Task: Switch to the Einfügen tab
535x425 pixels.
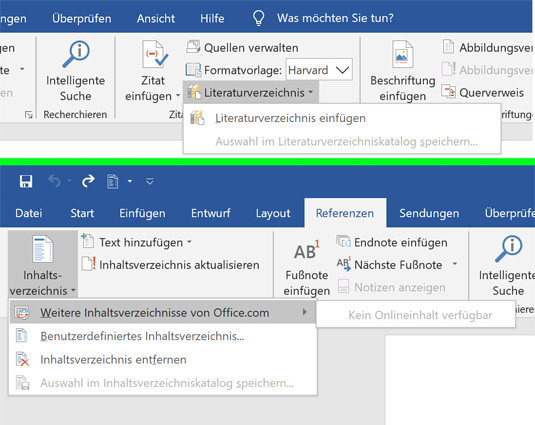Action: (142, 213)
